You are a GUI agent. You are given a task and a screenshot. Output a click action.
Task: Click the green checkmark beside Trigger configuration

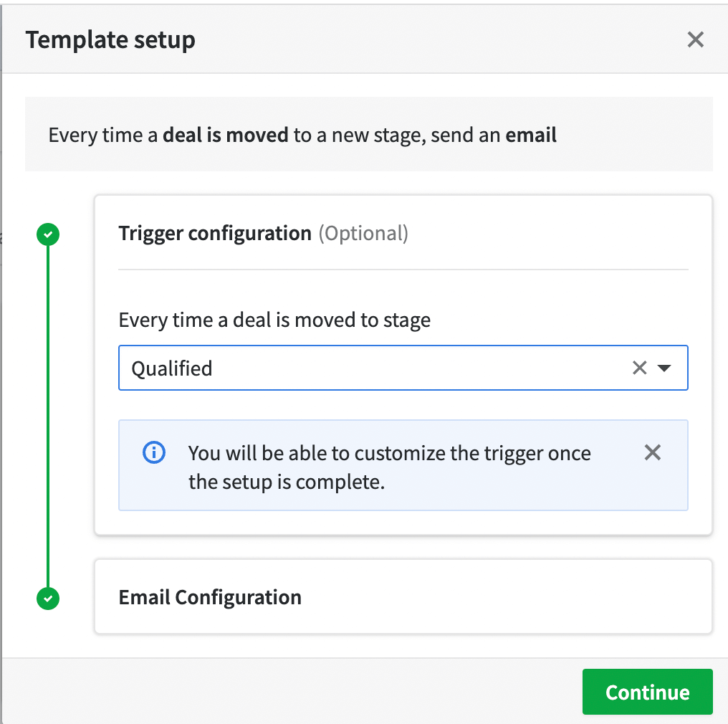(x=48, y=234)
